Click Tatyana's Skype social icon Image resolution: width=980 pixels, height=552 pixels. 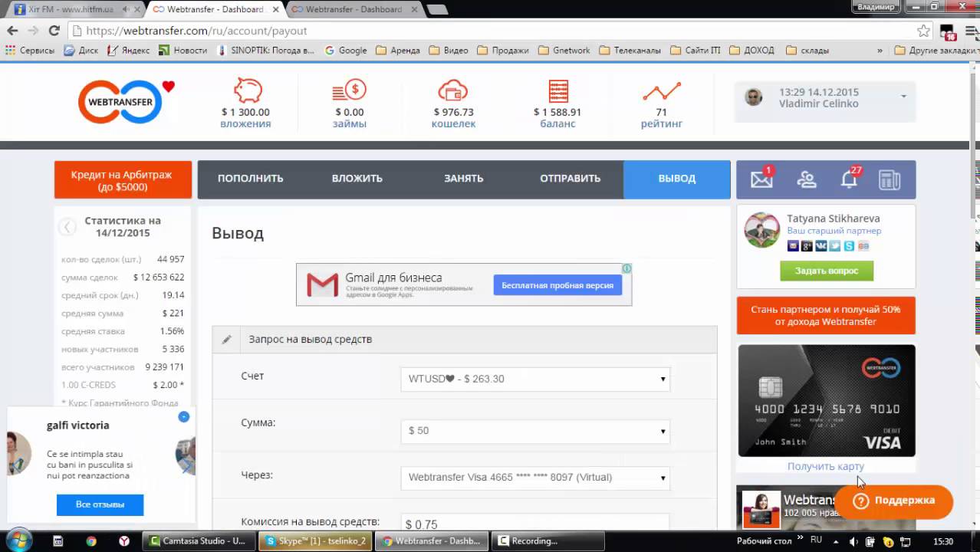pos(849,246)
